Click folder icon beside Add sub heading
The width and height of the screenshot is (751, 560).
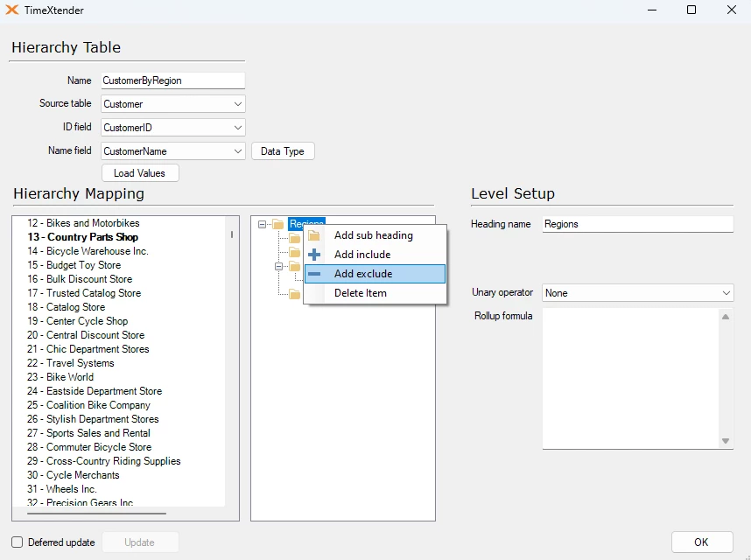(314, 235)
